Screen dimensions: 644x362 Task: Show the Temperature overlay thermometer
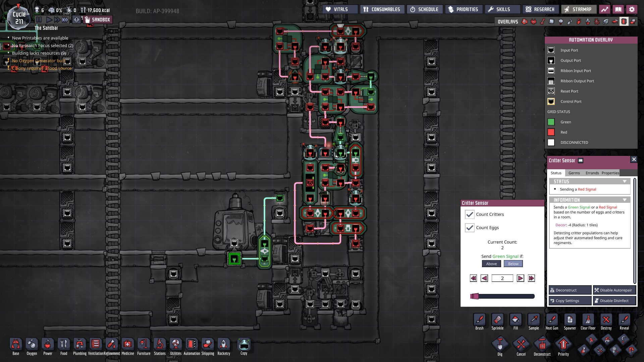(543, 22)
